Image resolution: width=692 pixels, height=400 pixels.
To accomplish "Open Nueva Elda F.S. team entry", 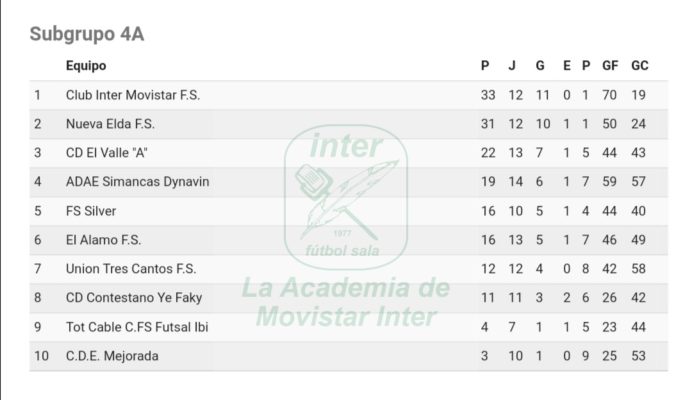I will point(110,124).
